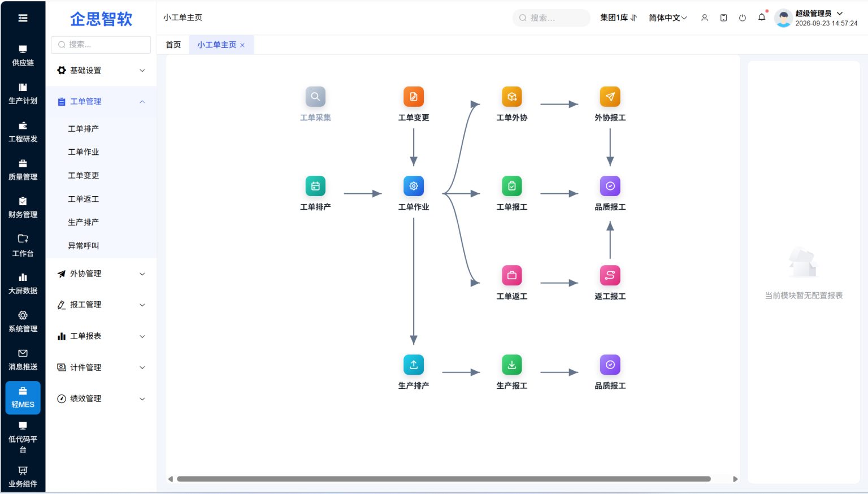Collapse the 工单管理 menu group
Screen dimensions: 868x494
pos(101,102)
